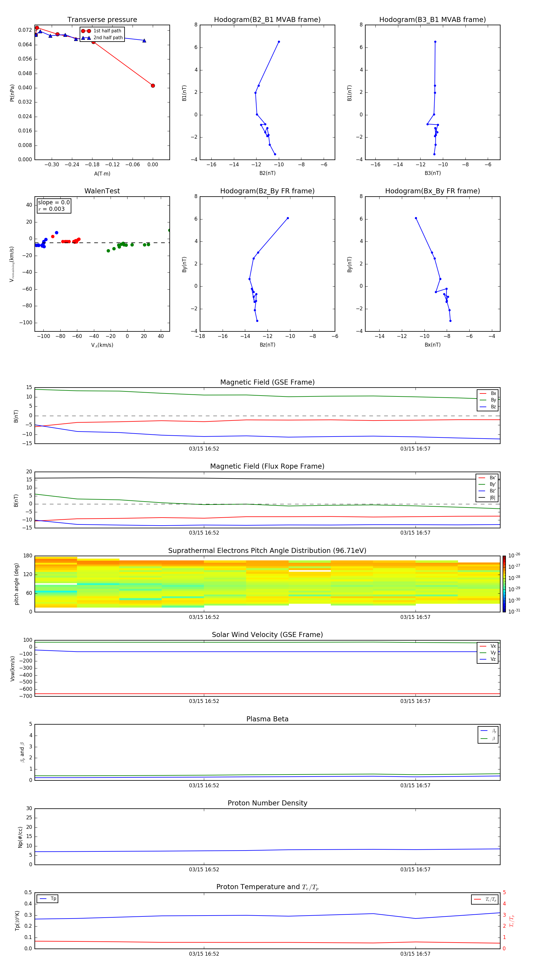This screenshot has height=980, width=535.
Task: Click the βp legend entry in Plasma Beta plot
Action: (488, 731)
